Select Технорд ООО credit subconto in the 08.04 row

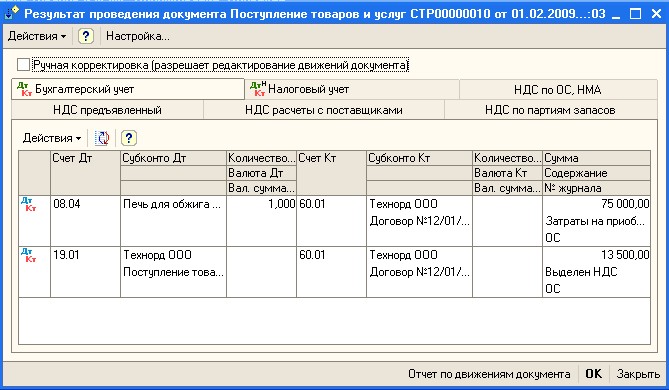tap(419, 204)
